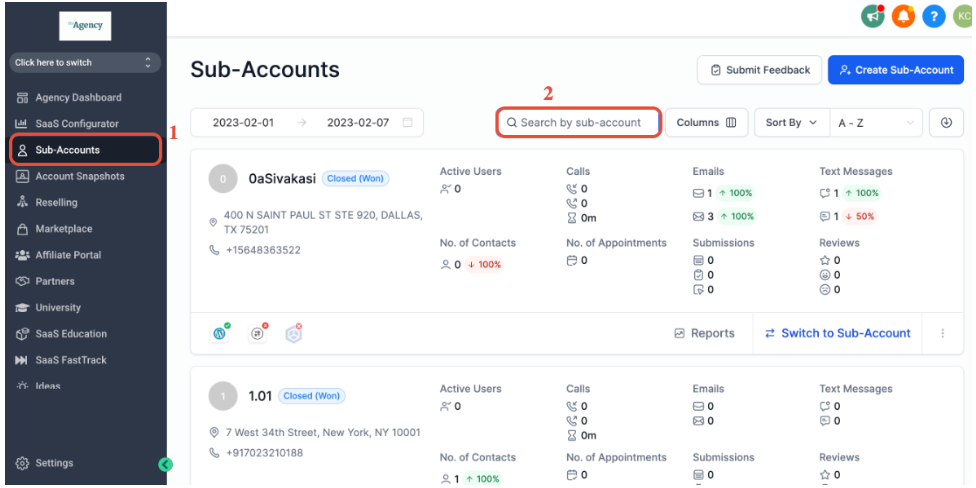Open SaaS Configurator in sidebar

coord(76,123)
